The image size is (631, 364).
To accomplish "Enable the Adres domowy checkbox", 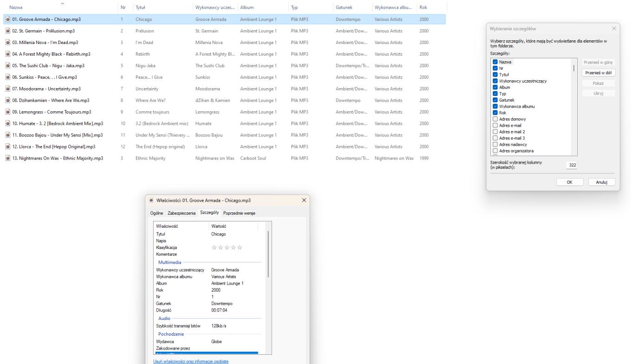I will tap(495, 119).
